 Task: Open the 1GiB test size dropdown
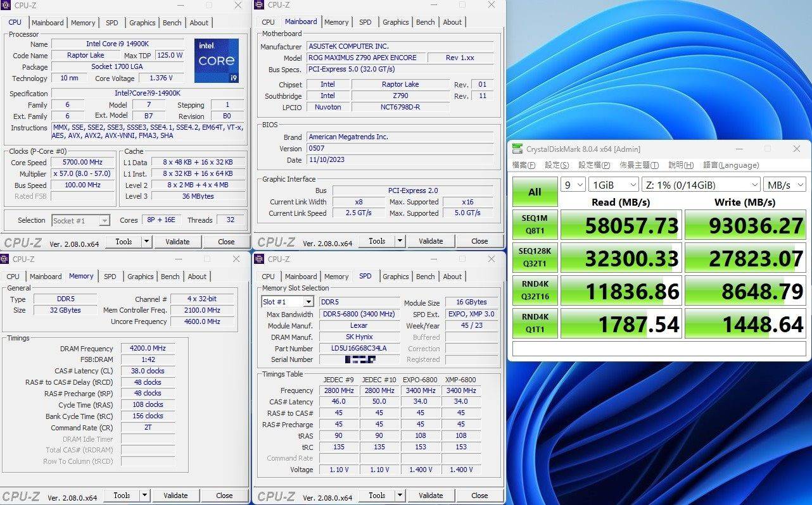click(x=614, y=185)
